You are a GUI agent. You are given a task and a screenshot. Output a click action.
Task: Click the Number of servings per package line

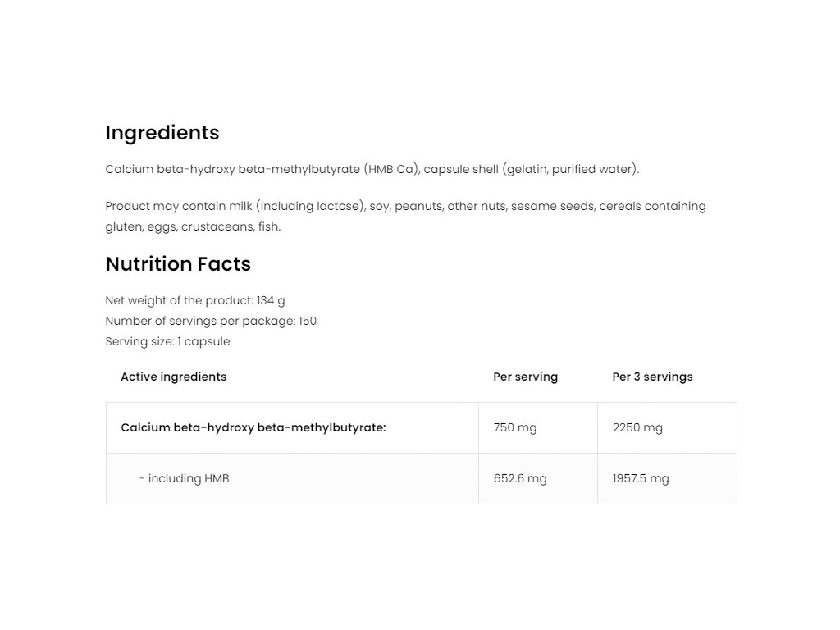point(211,321)
